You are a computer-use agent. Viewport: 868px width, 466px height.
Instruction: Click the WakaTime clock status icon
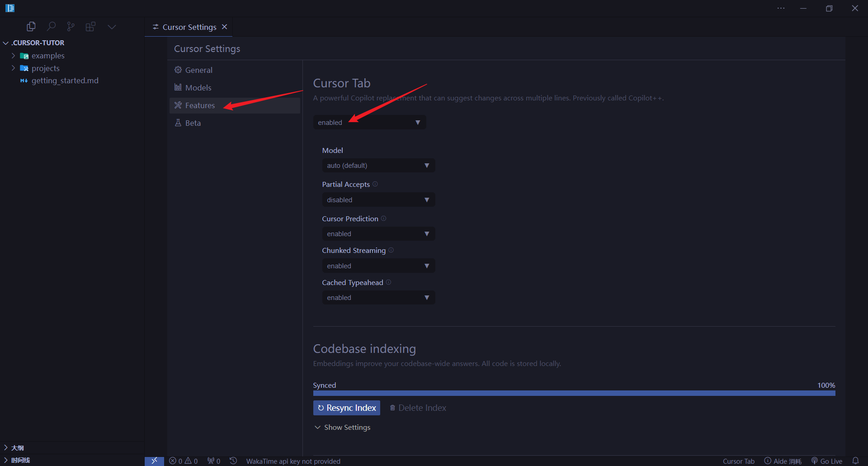[x=233, y=461]
